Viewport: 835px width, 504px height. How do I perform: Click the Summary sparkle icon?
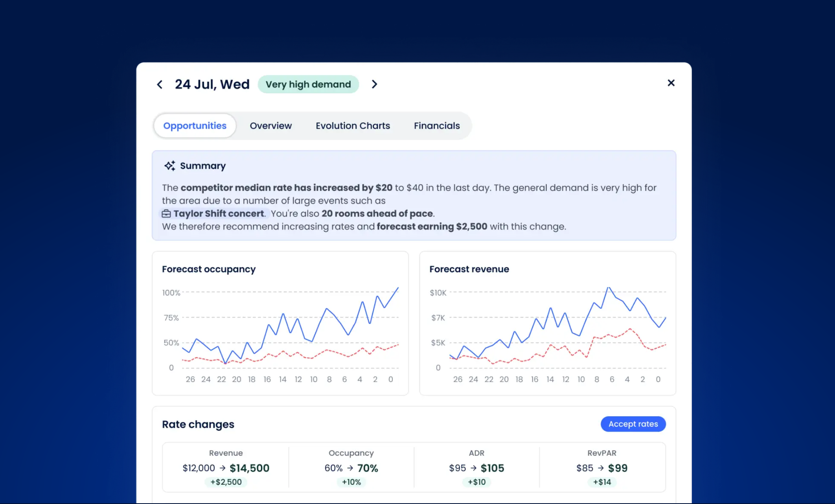click(170, 166)
